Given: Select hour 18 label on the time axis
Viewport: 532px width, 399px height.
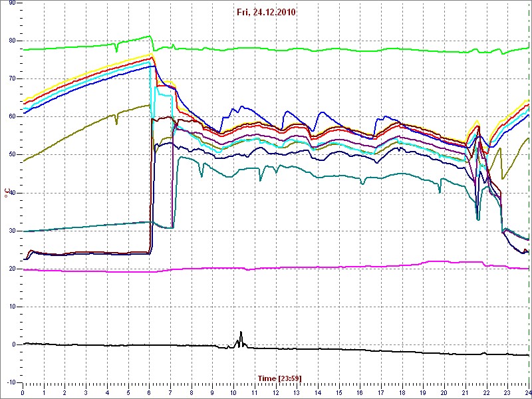Looking at the screenshot, I should (x=402, y=392).
